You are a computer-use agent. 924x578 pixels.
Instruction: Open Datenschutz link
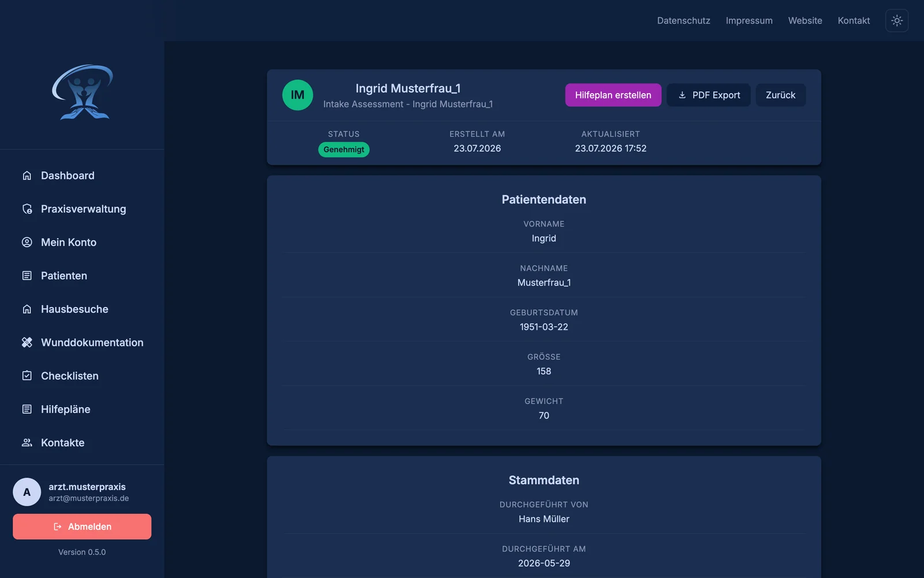(684, 20)
